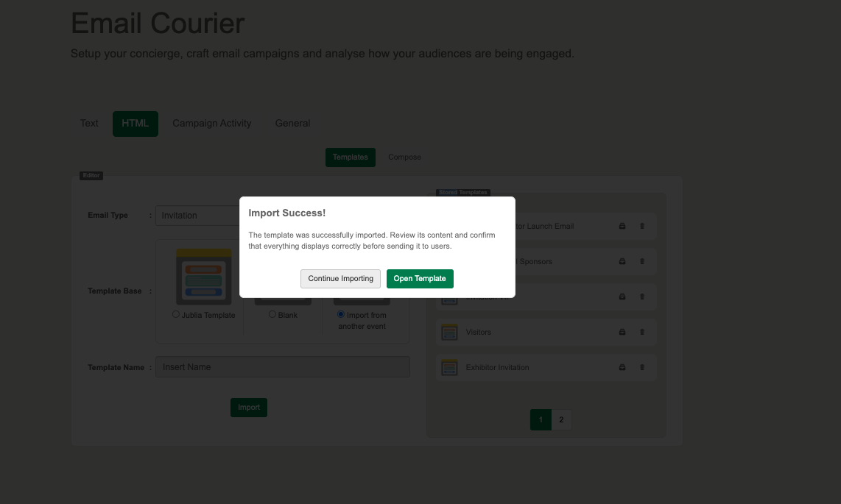Click the Email Courier page title
Screen dimensions: 841x504
(x=158, y=23)
